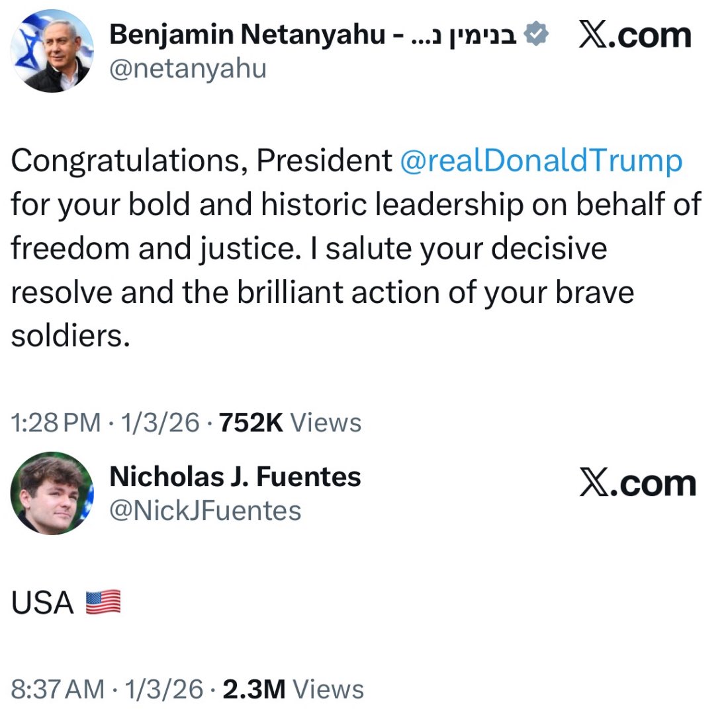Click the 2.3M Views count
728x727 pixels.
[293, 689]
